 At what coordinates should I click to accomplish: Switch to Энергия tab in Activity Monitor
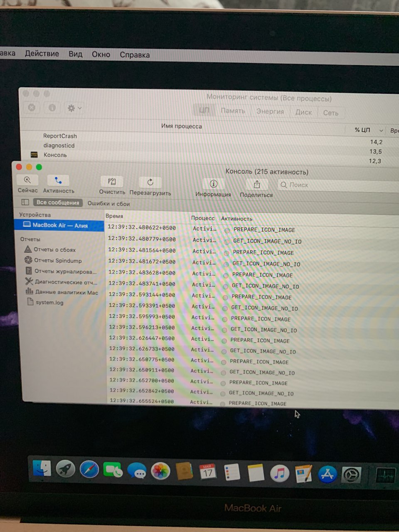tap(270, 111)
